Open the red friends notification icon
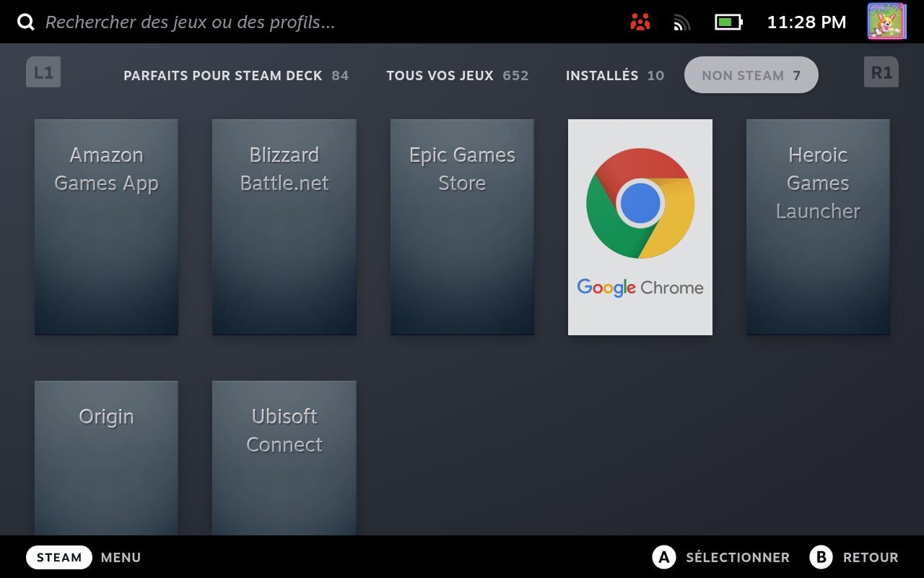 click(x=640, y=22)
